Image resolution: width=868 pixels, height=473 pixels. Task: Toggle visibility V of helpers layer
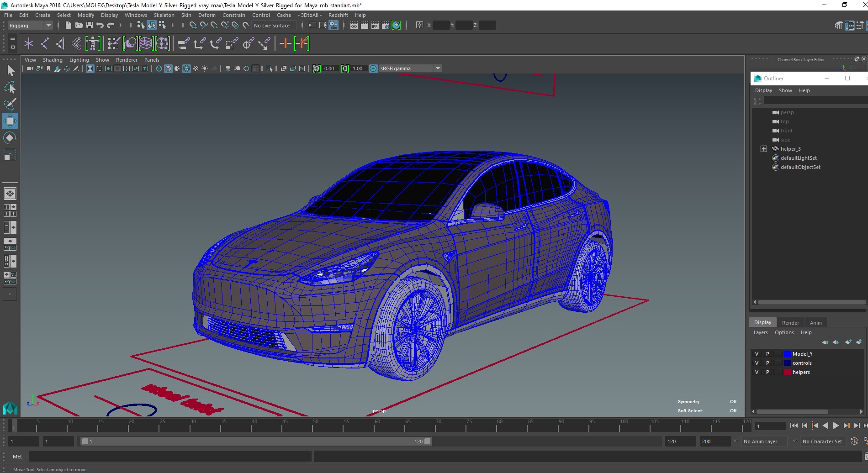(x=757, y=372)
